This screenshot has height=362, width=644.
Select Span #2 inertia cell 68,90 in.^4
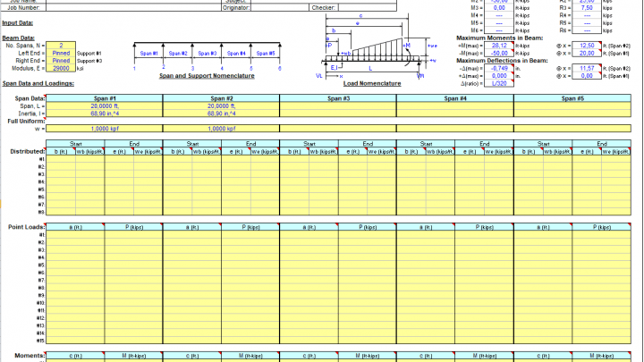222,114
